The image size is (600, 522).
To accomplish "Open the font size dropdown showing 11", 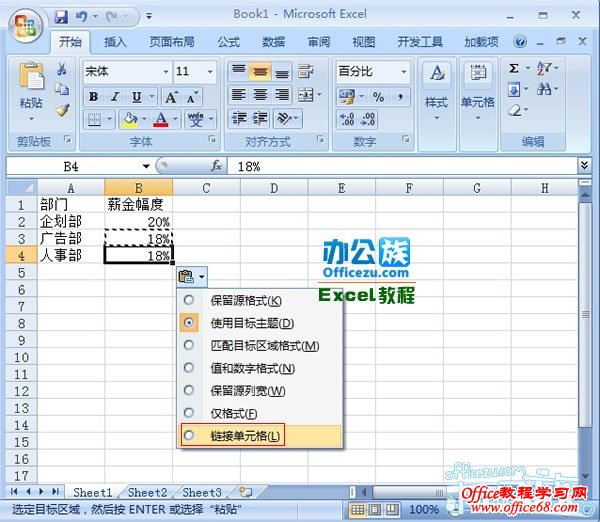I will [x=210, y=72].
